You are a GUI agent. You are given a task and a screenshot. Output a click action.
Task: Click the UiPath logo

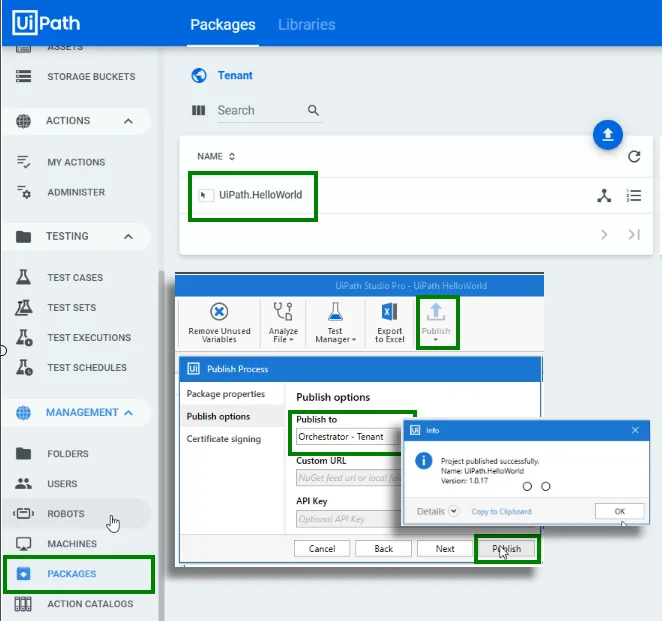tap(46, 23)
